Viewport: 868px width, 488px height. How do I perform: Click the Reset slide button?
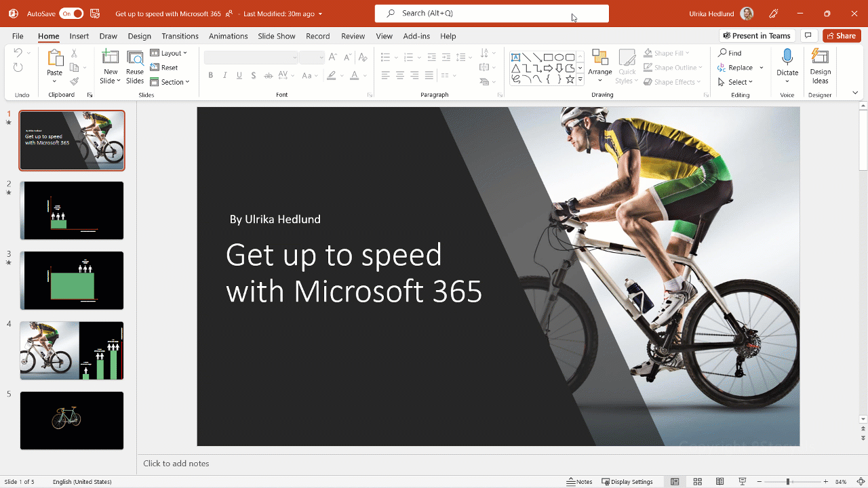click(164, 67)
